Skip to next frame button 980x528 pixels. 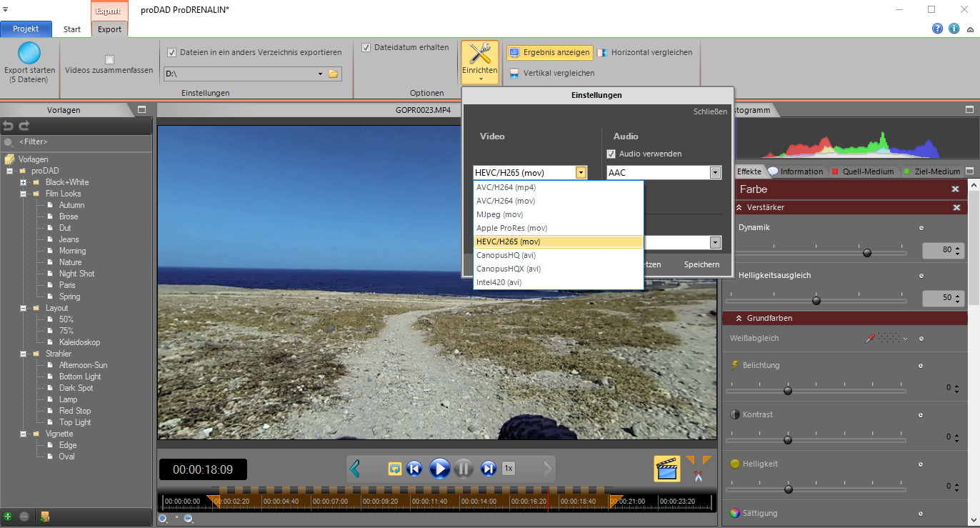(489, 469)
